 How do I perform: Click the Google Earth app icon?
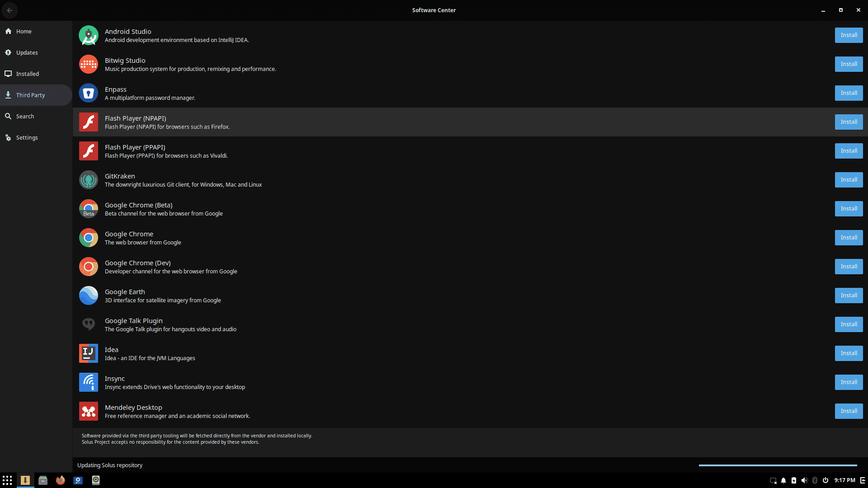point(89,296)
